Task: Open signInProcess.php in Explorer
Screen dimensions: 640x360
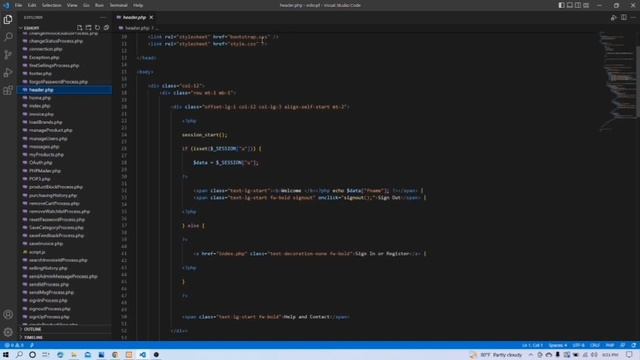Action: point(48,300)
